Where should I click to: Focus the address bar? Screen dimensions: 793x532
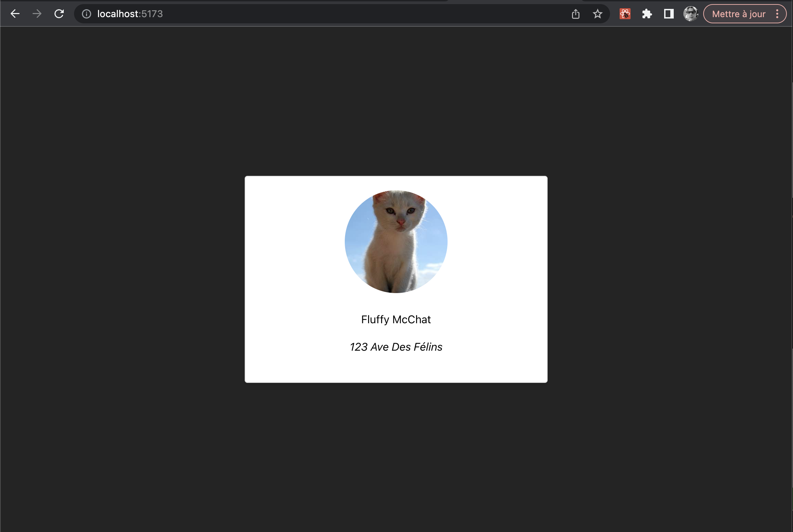(274, 14)
